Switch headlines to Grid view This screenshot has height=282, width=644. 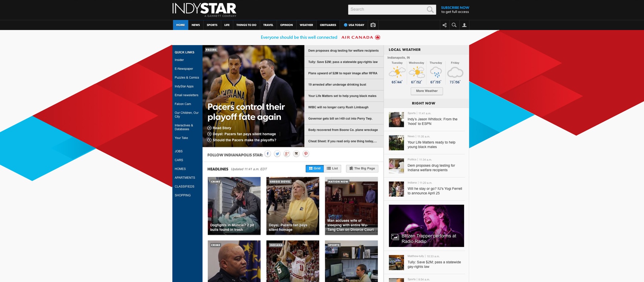coord(314,169)
